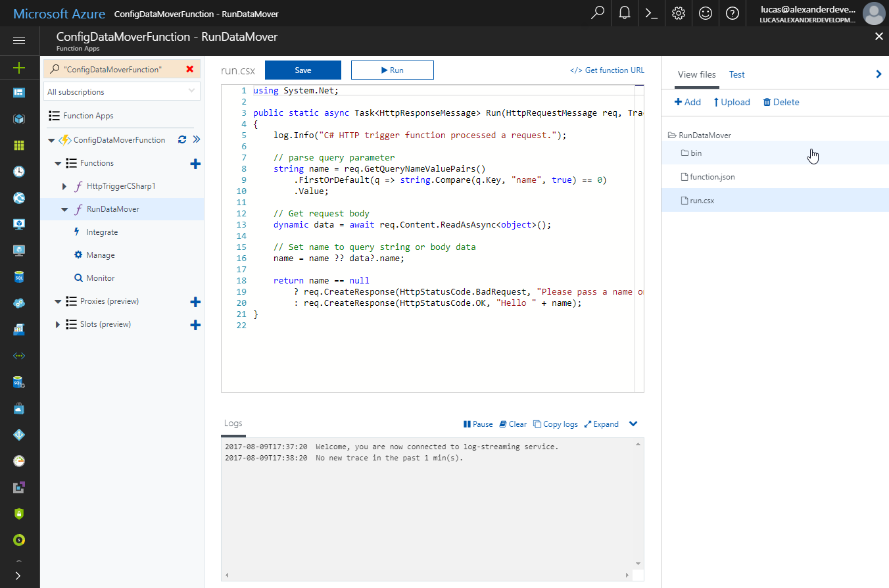Switch to the View files tab
Viewport: 889px width, 588px height.
[697, 74]
